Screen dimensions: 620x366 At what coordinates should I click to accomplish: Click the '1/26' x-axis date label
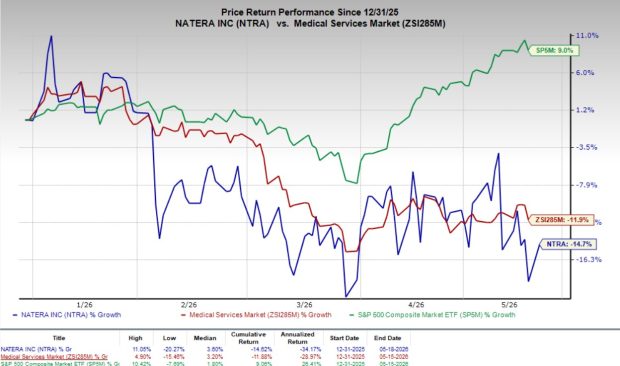coord(85,305)
